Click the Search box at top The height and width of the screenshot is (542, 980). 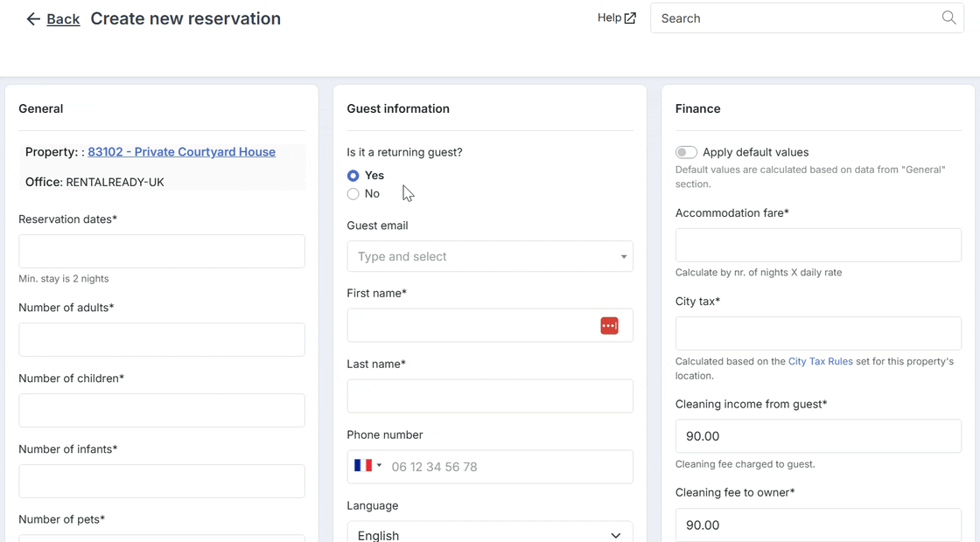[807, 18]
